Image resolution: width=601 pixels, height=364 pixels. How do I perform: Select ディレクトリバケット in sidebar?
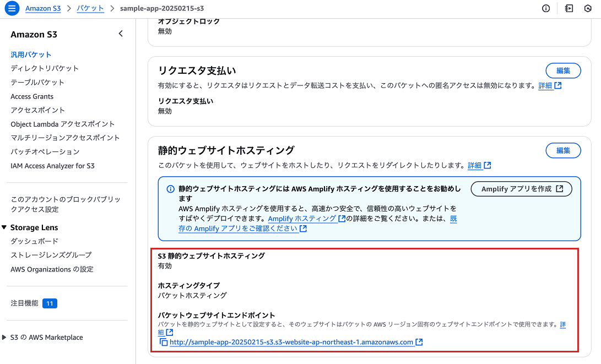click(45, 68)
